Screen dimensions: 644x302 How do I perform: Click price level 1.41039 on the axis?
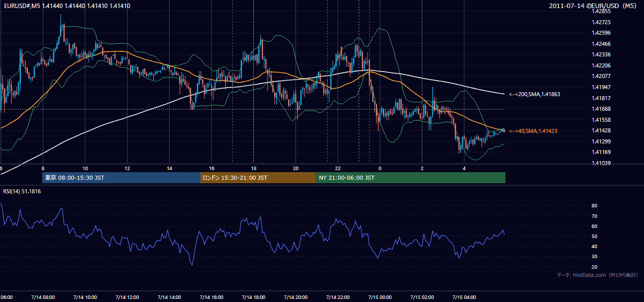click(x=601, y=163)
